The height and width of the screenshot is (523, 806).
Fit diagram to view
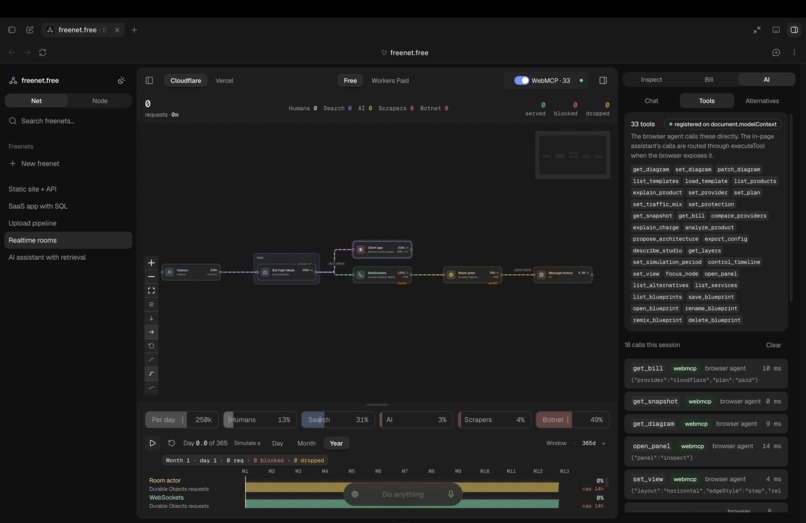point(151,291)
